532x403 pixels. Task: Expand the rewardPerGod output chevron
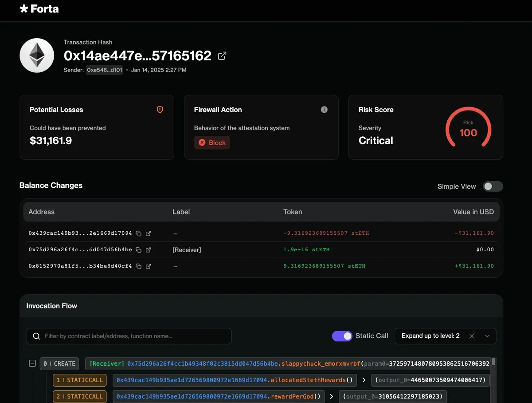click(x=331, y=396)
